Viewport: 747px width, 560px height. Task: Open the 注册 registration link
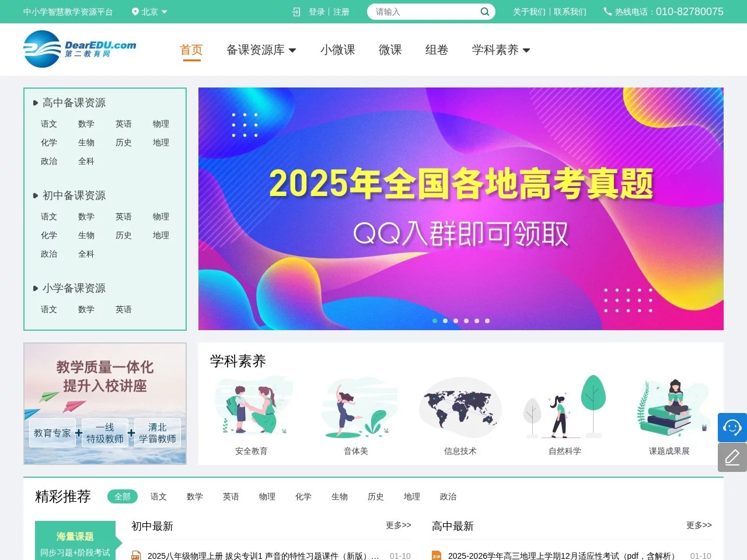[x=341, y=12]
